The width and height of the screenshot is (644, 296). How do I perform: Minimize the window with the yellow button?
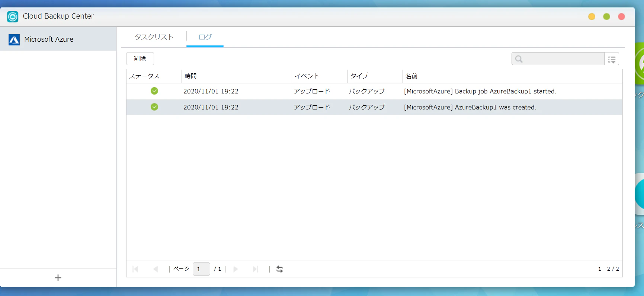(592, 16)
